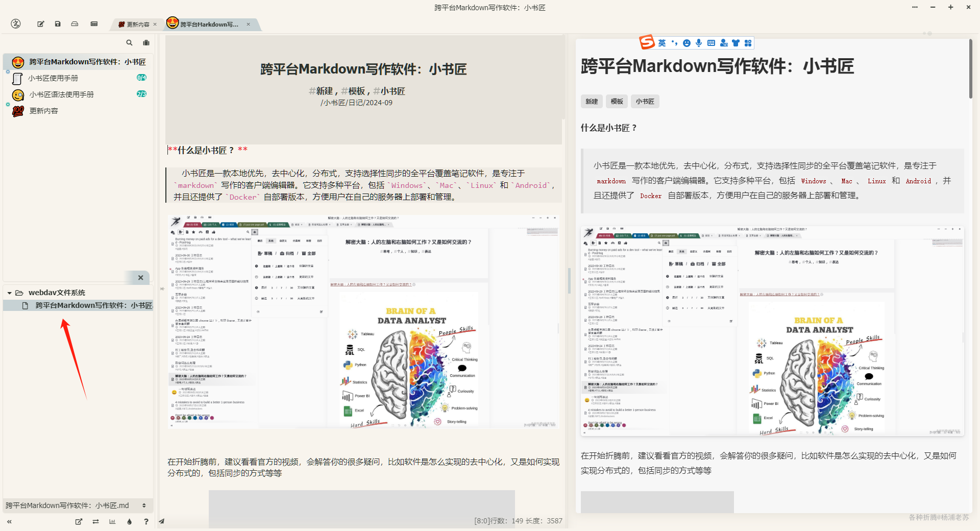Screen dimensions: 980x531
Task: Click the 0/4 progress badge
Action: coord(141,78)
